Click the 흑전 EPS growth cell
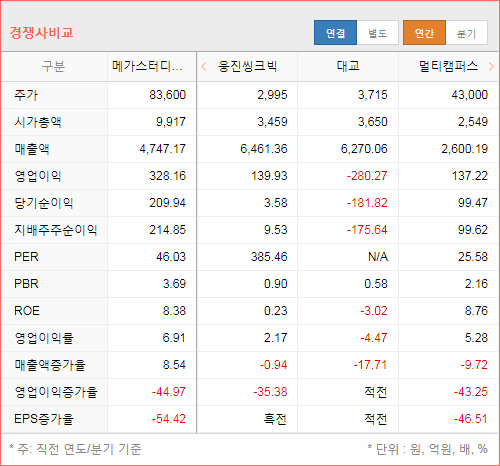The width and height of the screenshot is (500, 466). [x=275, y=419]
